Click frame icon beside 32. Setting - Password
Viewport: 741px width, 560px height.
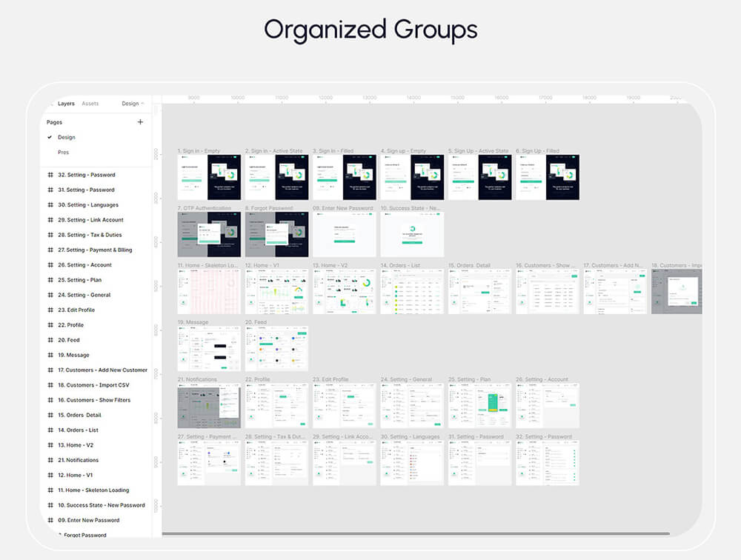(50, 175)
